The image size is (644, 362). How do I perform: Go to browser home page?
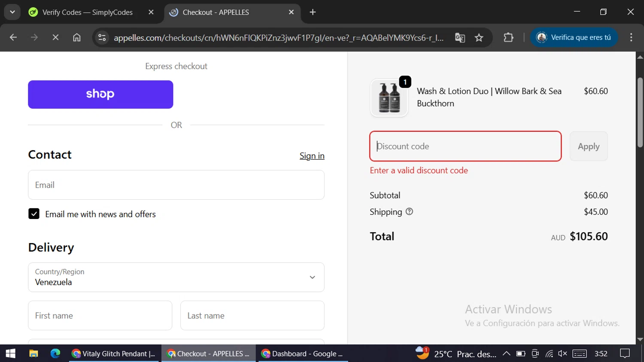[x=77, y=38]
